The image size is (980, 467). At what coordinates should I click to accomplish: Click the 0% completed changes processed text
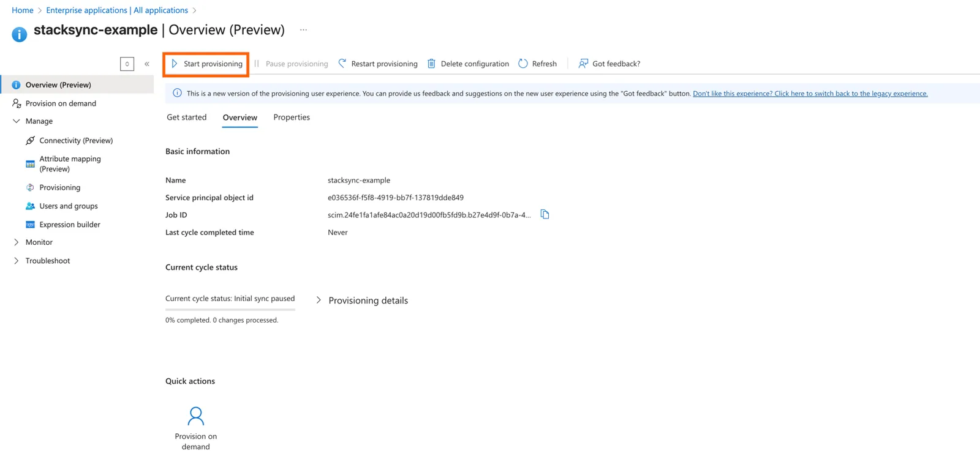pyautogui.click(x=222, y=320)
